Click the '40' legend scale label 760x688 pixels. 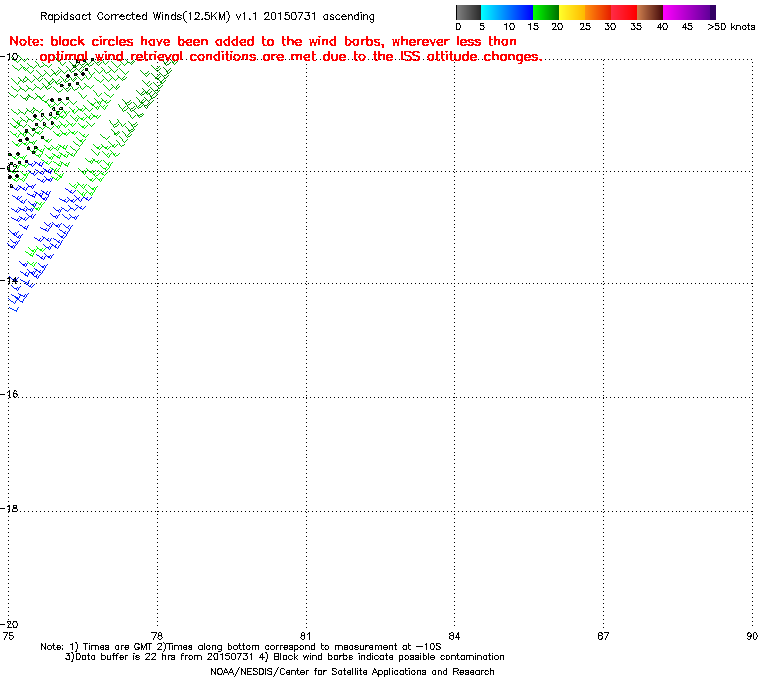(662, 27)
